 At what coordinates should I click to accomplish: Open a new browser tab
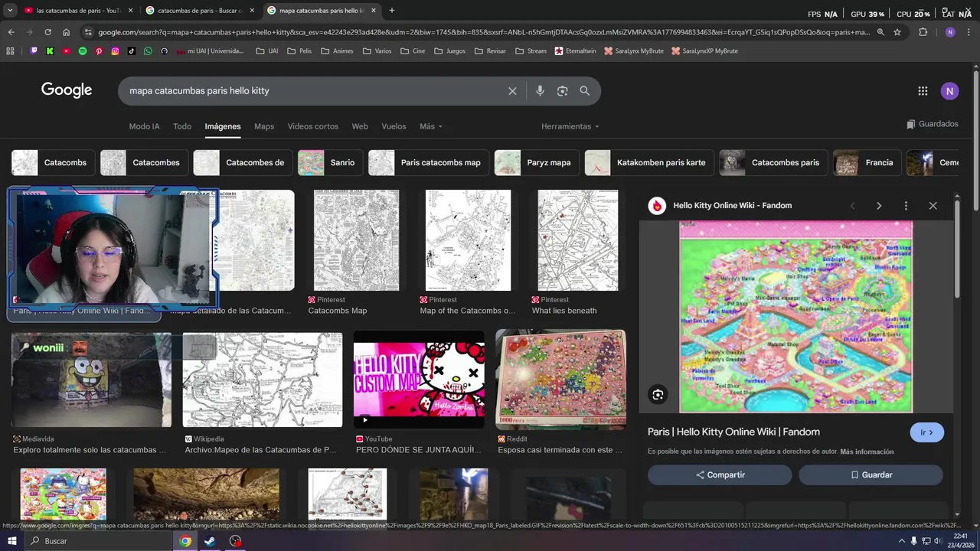(392, 11)
